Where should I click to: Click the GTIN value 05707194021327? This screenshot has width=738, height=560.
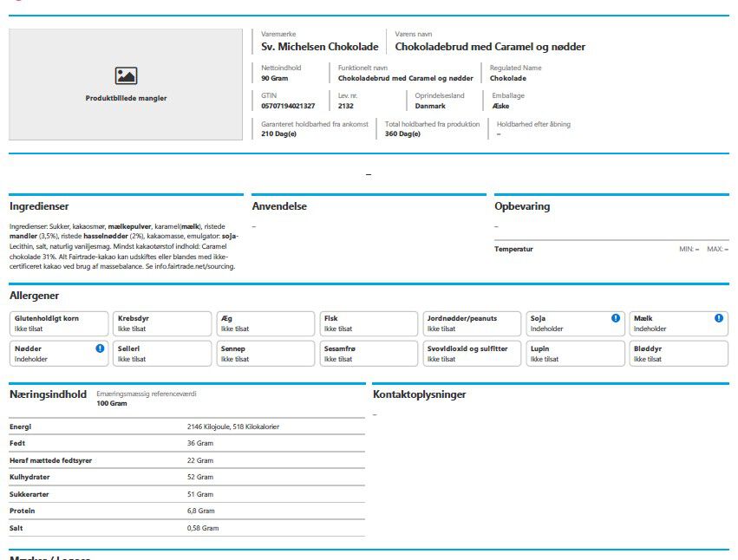tap(288, 106)
